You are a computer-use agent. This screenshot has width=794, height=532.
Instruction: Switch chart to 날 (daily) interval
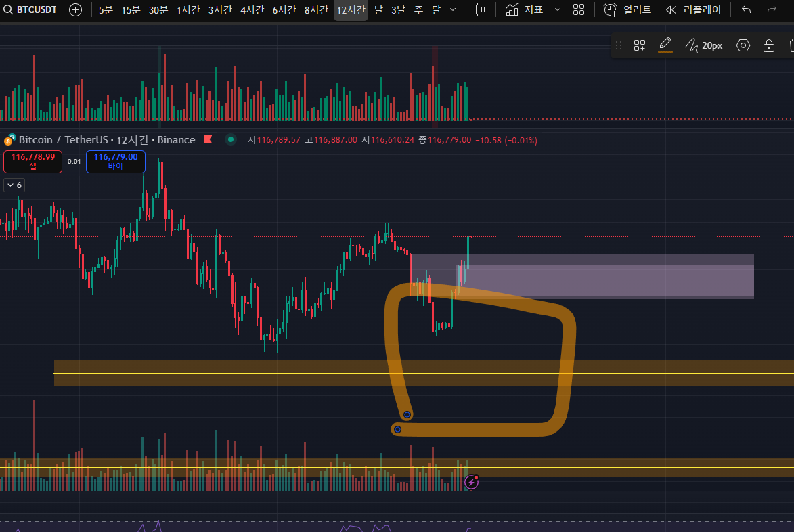click(379, 9)
